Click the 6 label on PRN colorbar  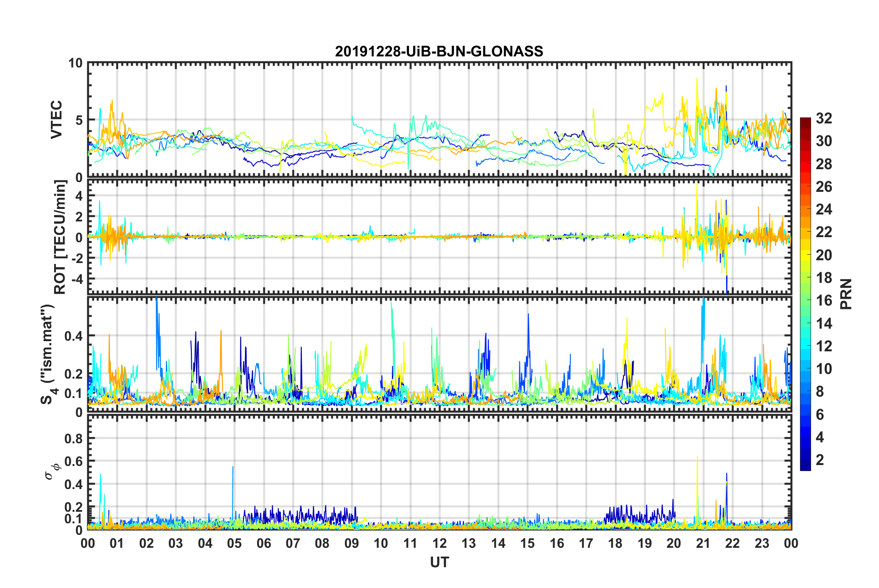click(x=820, y=415)
